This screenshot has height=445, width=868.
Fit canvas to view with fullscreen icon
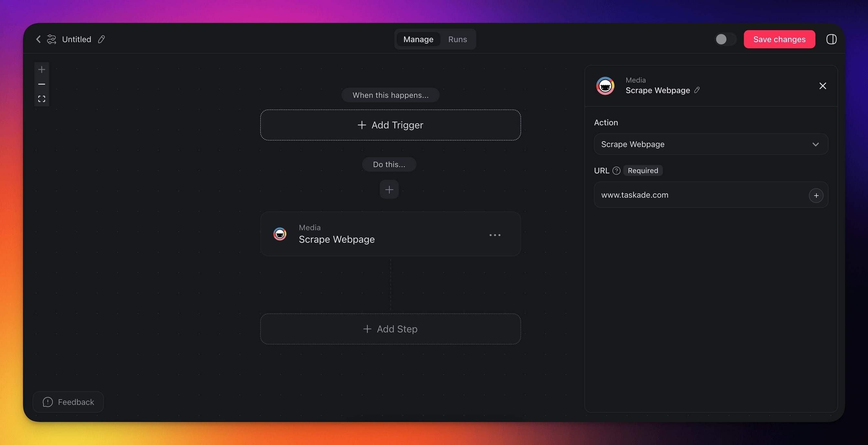41,99
